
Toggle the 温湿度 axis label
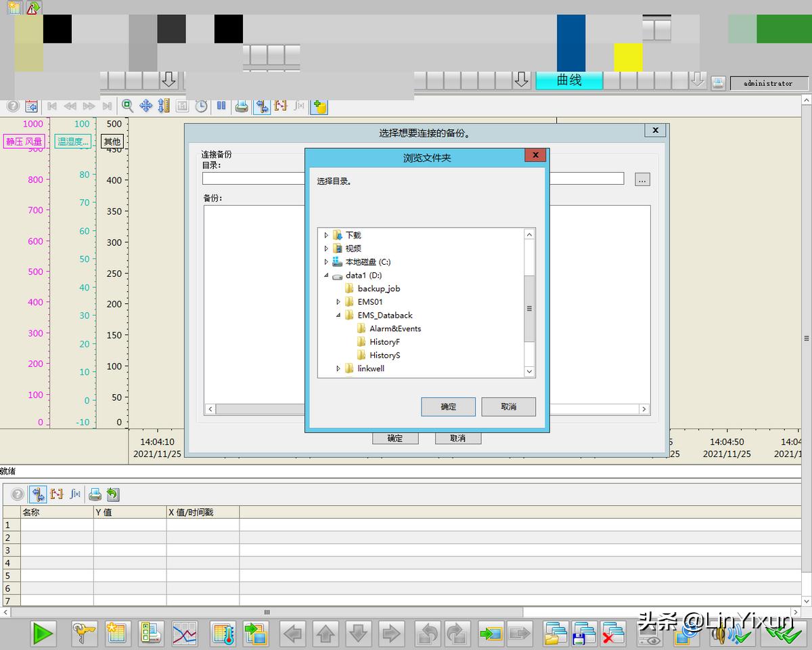pyautogui.click(x=72, y=142)
